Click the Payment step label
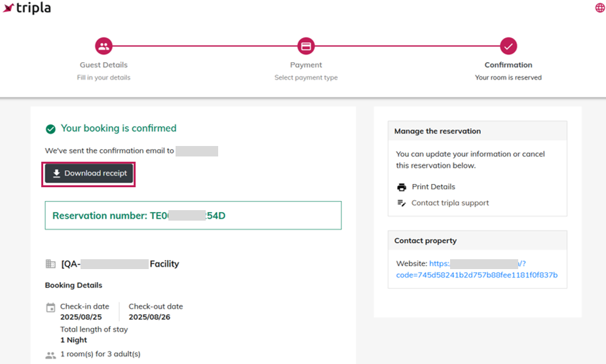Viewport: 606px width, 364px height. click(x=306, y=65)
